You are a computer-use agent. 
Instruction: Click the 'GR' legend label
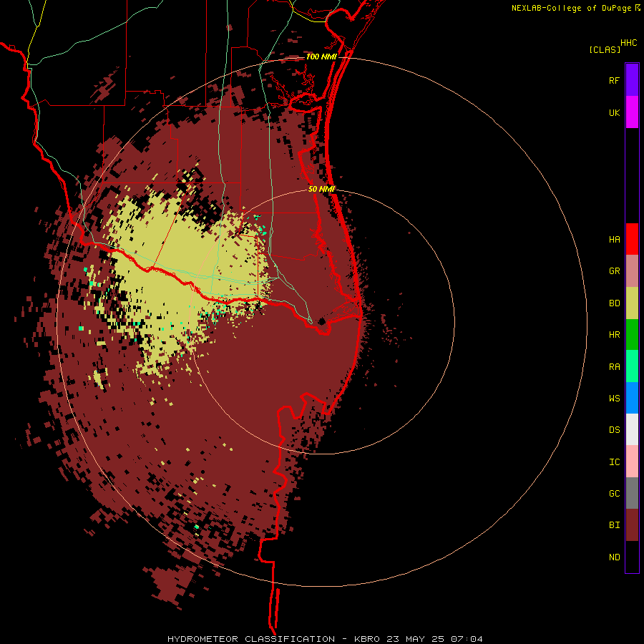point(614,271)
